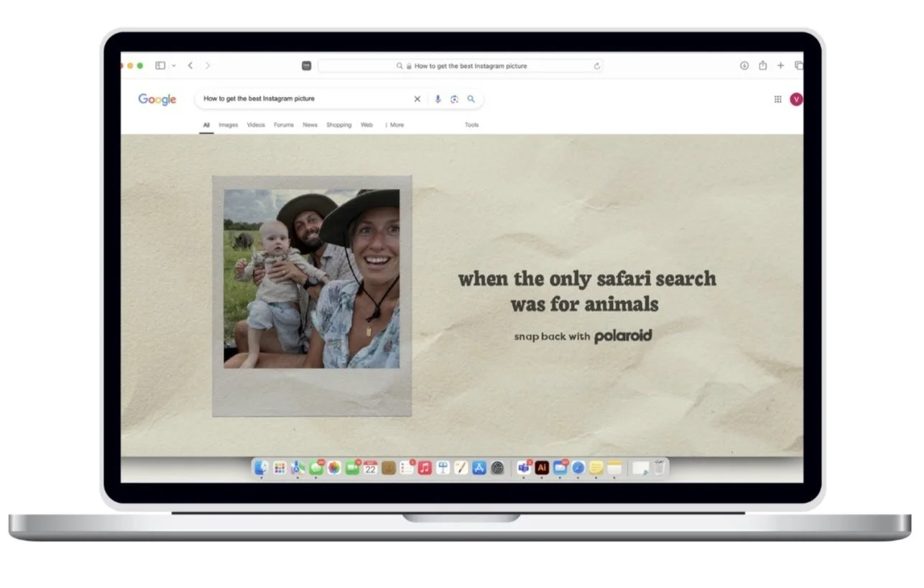
Task: Submit search with the magnifier icon
Action: [471, 99]
